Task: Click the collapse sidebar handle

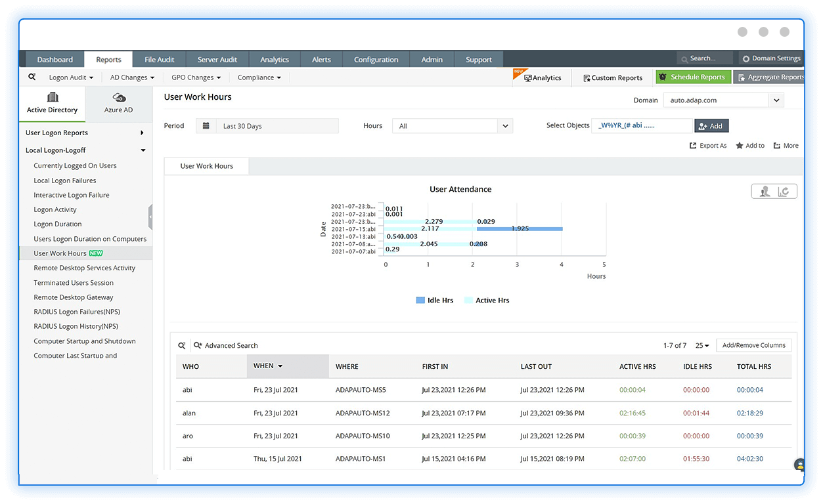Action: tap(150, 216)
